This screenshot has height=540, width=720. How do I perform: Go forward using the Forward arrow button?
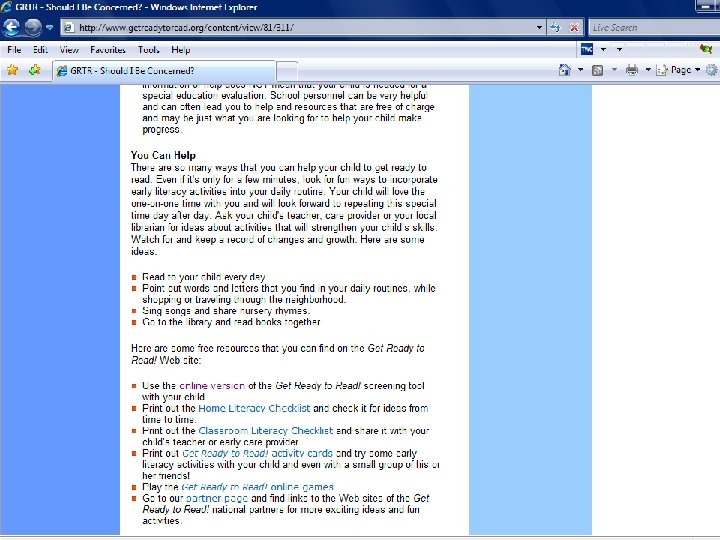(33, 28)
